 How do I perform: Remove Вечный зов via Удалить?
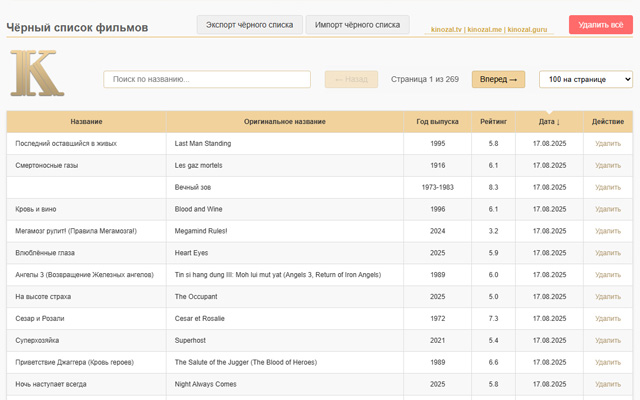coord(608,187)
